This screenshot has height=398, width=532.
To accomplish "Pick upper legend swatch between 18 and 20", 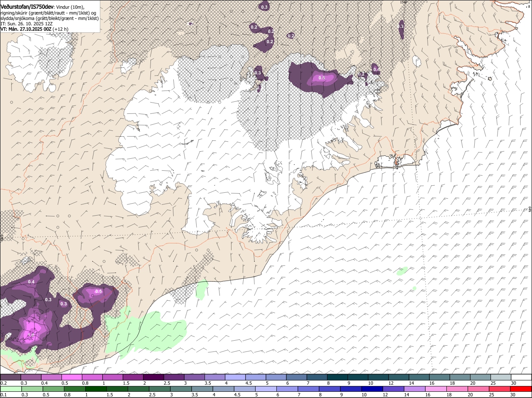I will [x=460, y=377].
